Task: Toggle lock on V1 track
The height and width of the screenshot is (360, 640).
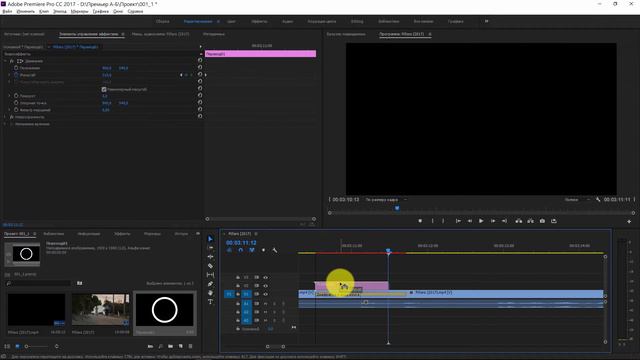Action: coord(238,294)
